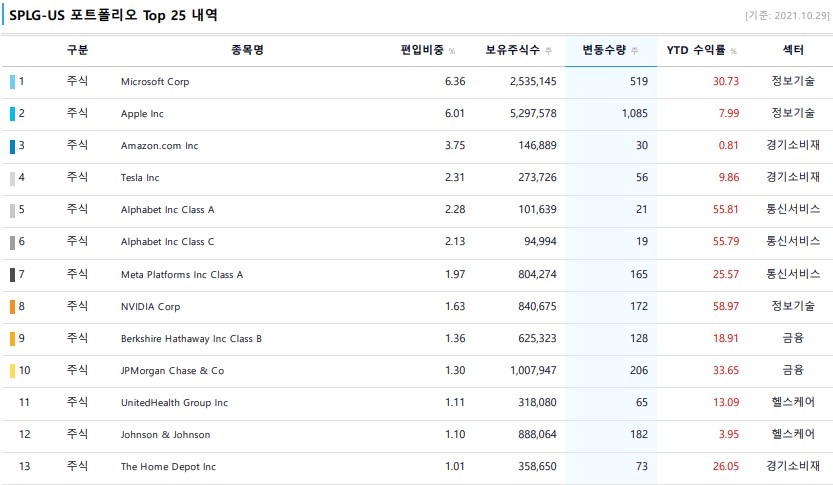Select Alphabet Inc Class C name
The width and height of the screenshot is (833, 485).
pos(167,242)
